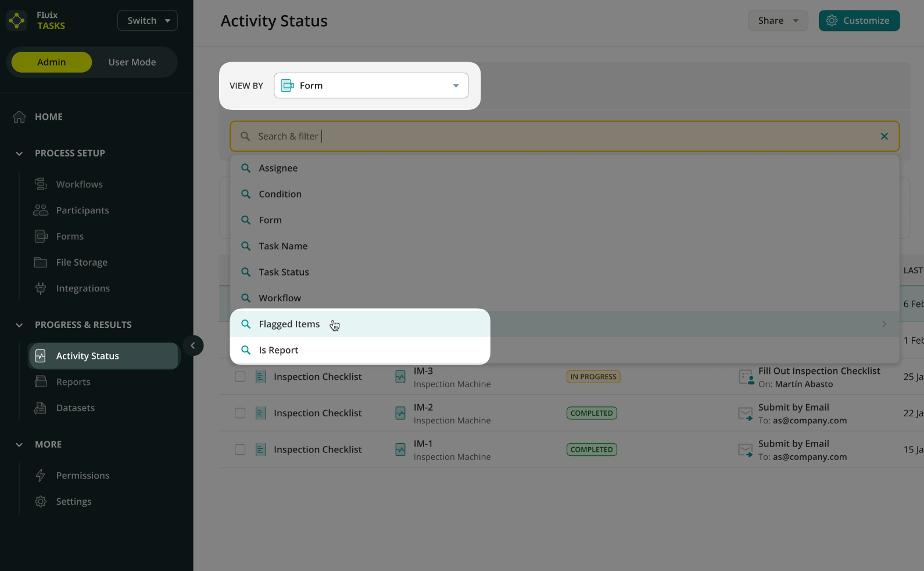
Task: Click in the Search & filter field
Action: pyautogui.click(x=558, y=136)
